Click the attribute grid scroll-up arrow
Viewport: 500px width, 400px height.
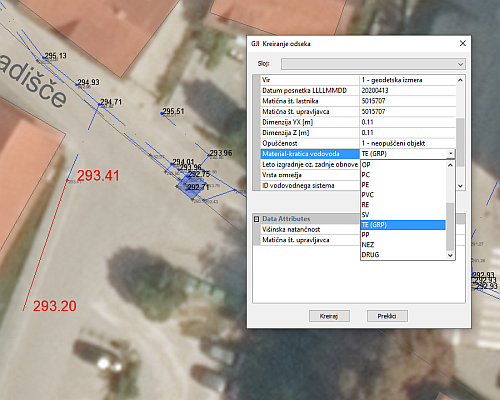460,80
